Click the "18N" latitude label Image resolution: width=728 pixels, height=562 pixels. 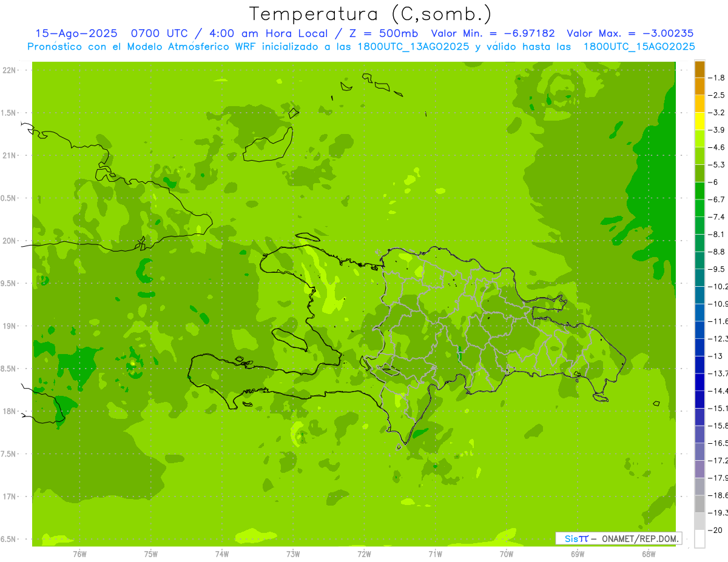pyautogui.click(x=9, y=412)
